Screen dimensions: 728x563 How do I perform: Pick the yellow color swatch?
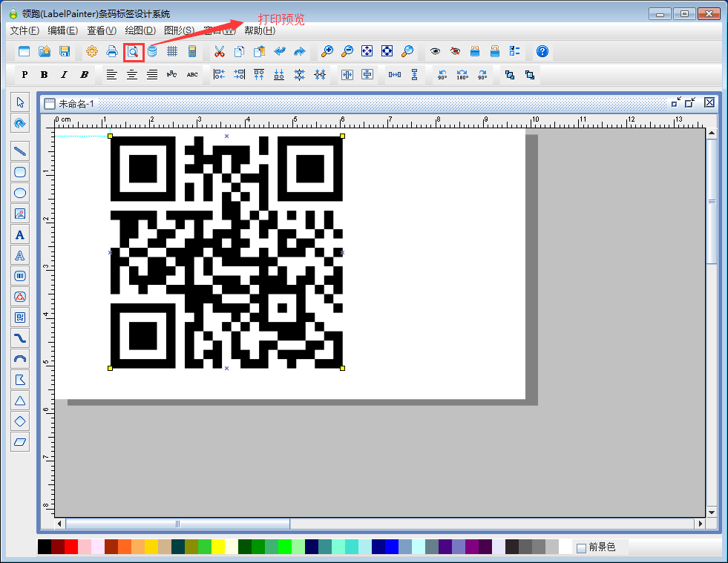[218, 547]
